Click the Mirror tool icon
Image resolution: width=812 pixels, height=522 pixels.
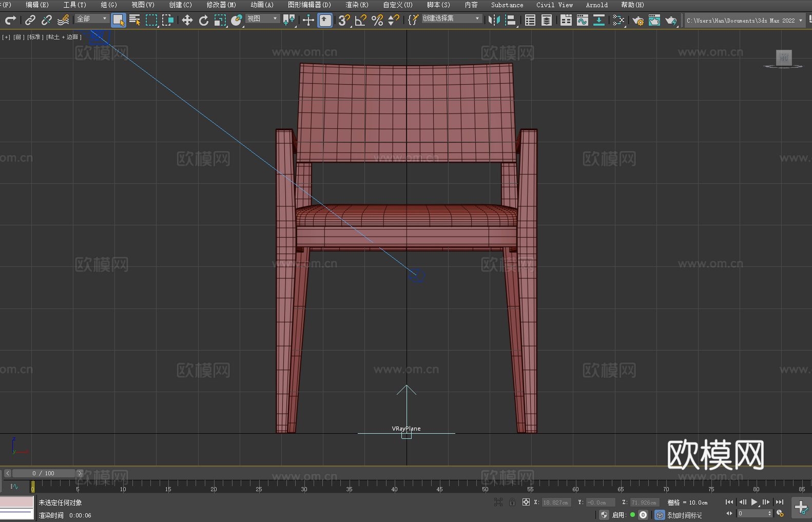pos(494,20)
